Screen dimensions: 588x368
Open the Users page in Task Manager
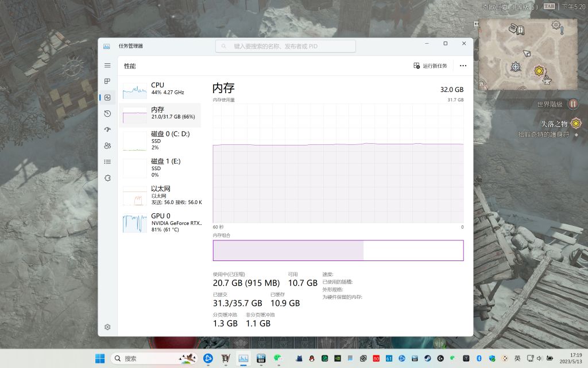[107, 145]
